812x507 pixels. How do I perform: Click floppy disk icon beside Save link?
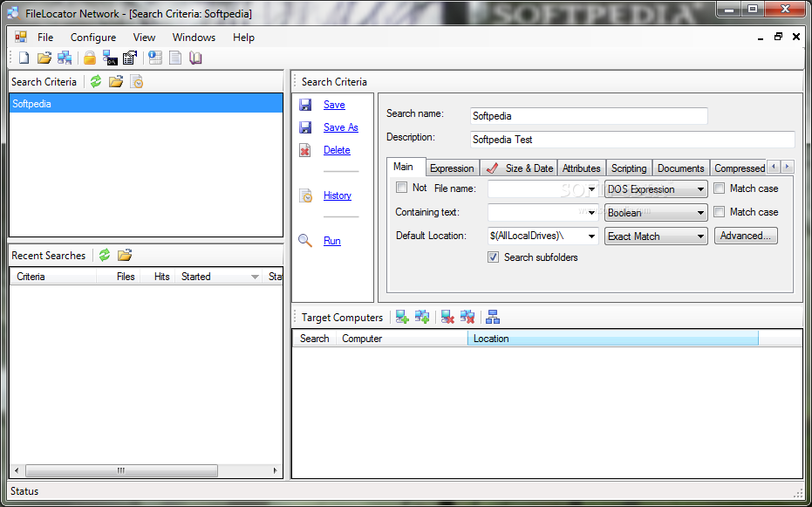pyautogui.click(x=305, y=105)
